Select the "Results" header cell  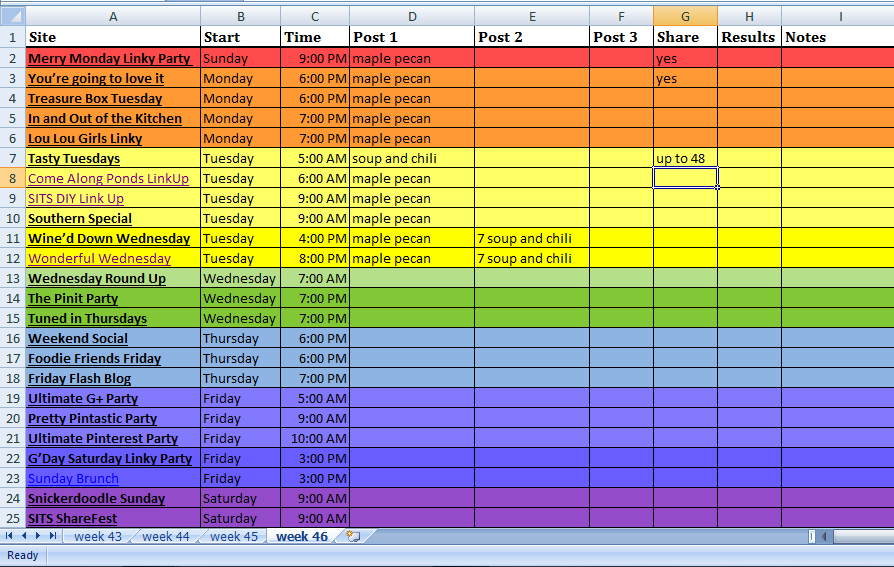tap(749, 37)
